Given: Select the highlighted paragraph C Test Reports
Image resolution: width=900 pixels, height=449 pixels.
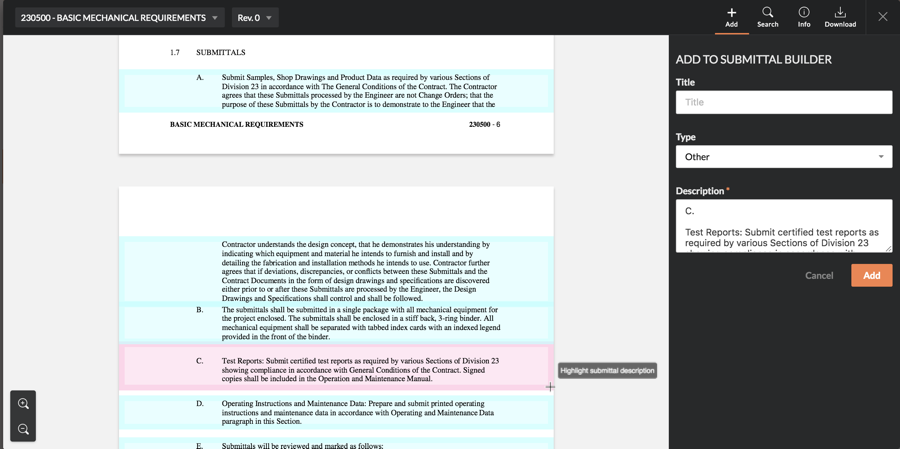Looking at the screenshot, I should point(336,368).
